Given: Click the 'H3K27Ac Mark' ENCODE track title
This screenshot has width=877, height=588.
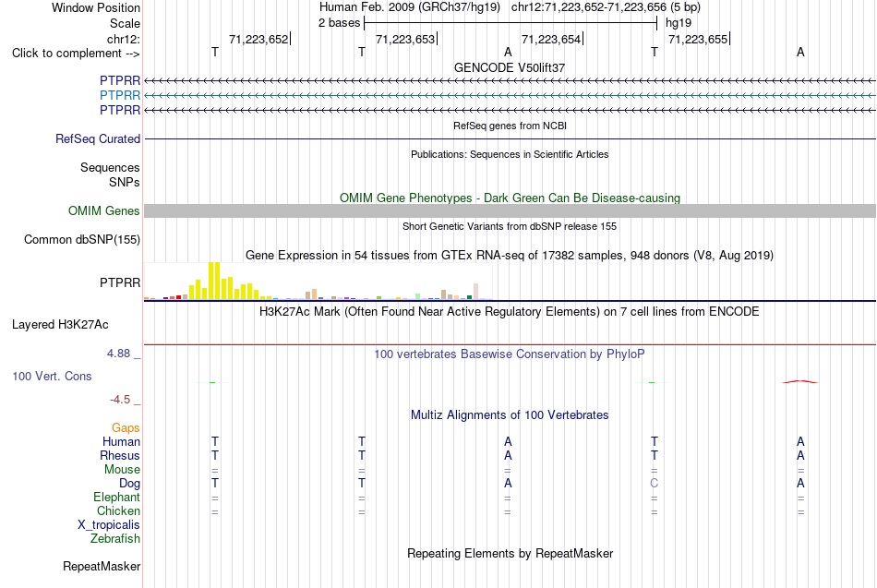Looking at the screenshot, I should click(510, 312).
